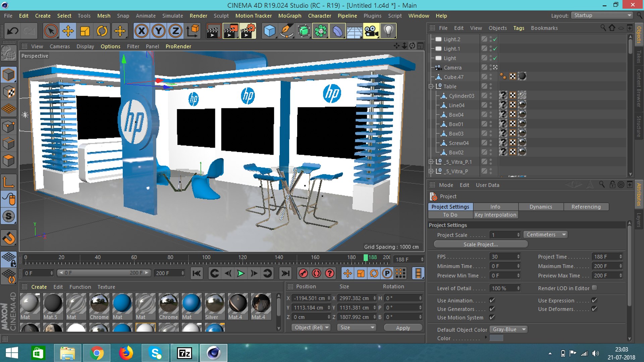
Task: Open Default Object Color dropdown
Action: pyautogui.click(x=508, y=329)
